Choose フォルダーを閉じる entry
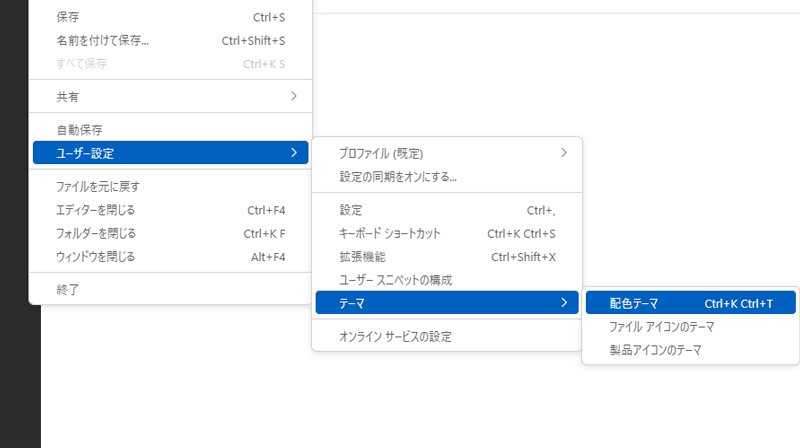Image resolution: width=800 pixels, height=448 pixels. pos(170,234)
